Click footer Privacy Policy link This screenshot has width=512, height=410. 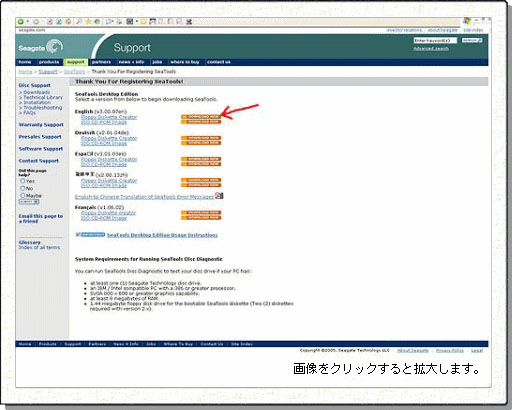point(450,350)
